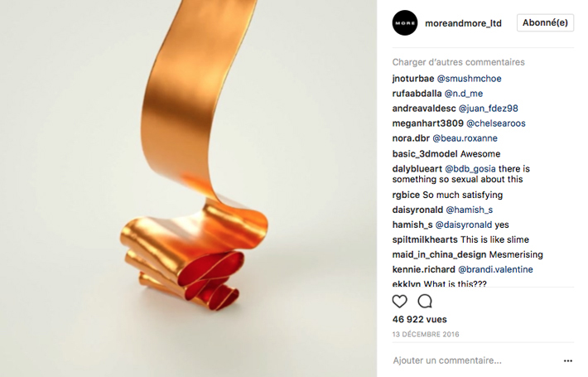Open the three-dots more options menu

click(568, 361)
